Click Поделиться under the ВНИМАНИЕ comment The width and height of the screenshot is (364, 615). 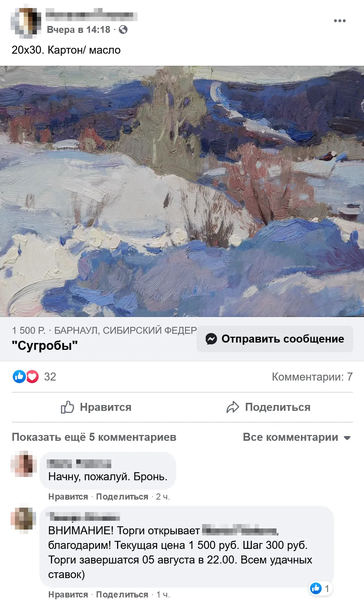[x=122, y=595]
